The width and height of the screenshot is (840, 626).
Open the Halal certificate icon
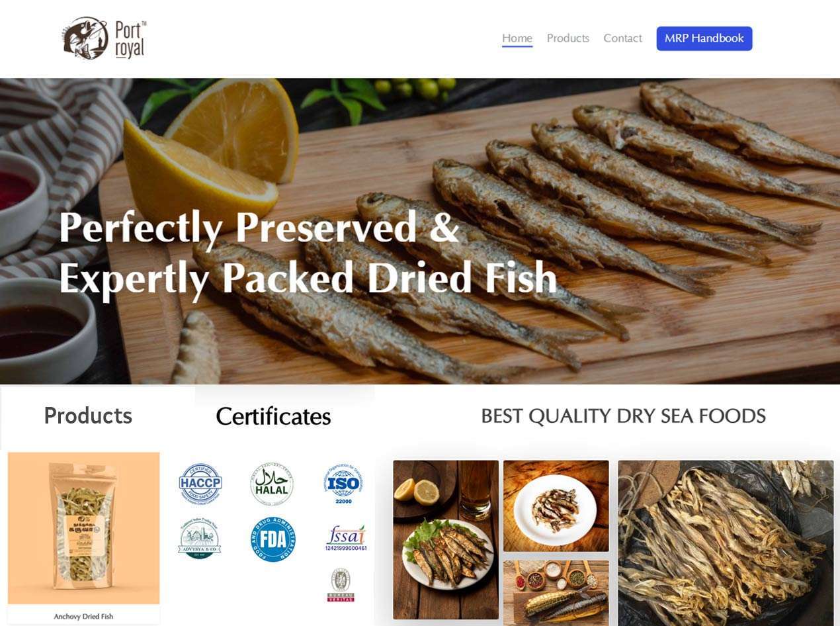click(x=272, y=484)
